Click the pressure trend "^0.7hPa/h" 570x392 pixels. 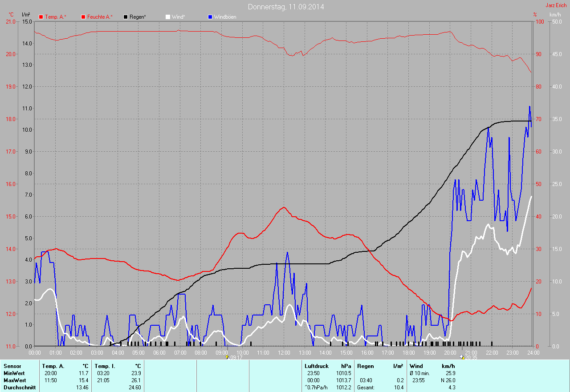[316, 387]
